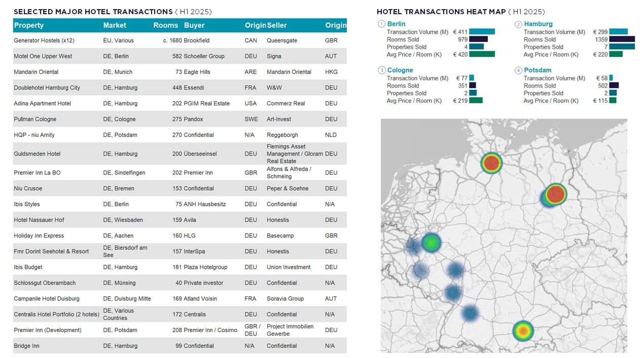This screenshot has width=644, height=358.
Task: Click the Property column header
Action: [x=29, y=25]
